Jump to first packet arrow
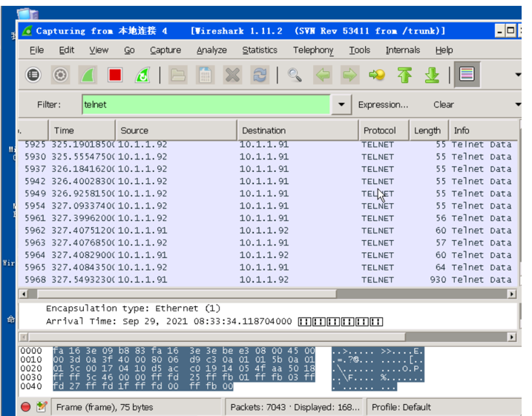 (x=404, y=75)
